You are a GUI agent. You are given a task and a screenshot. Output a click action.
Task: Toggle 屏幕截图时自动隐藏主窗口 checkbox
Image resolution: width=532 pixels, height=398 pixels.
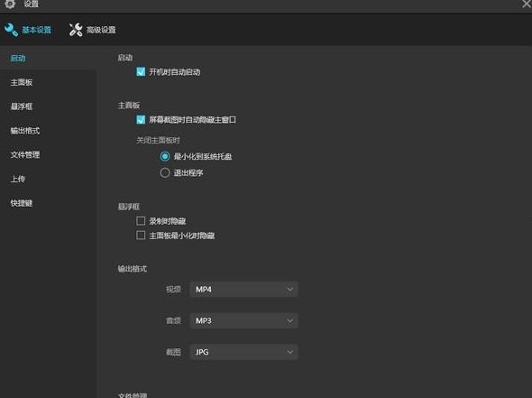[141, 119]
